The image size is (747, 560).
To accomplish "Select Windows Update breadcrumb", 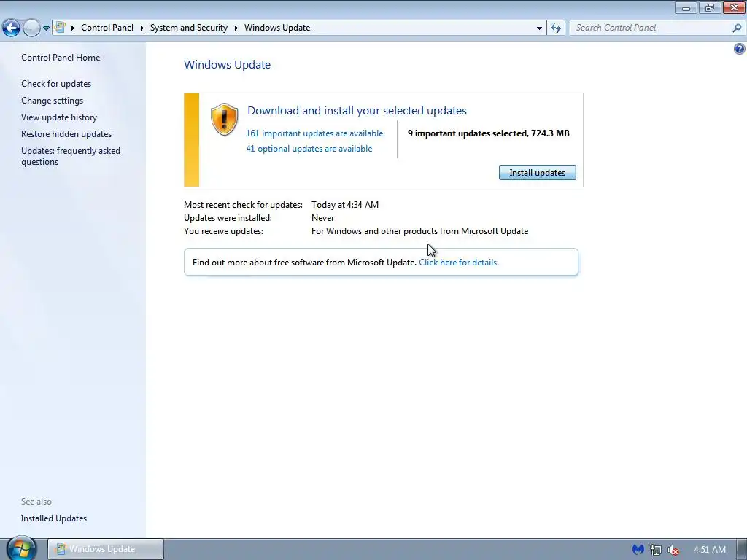I will (x=277, y=28).
